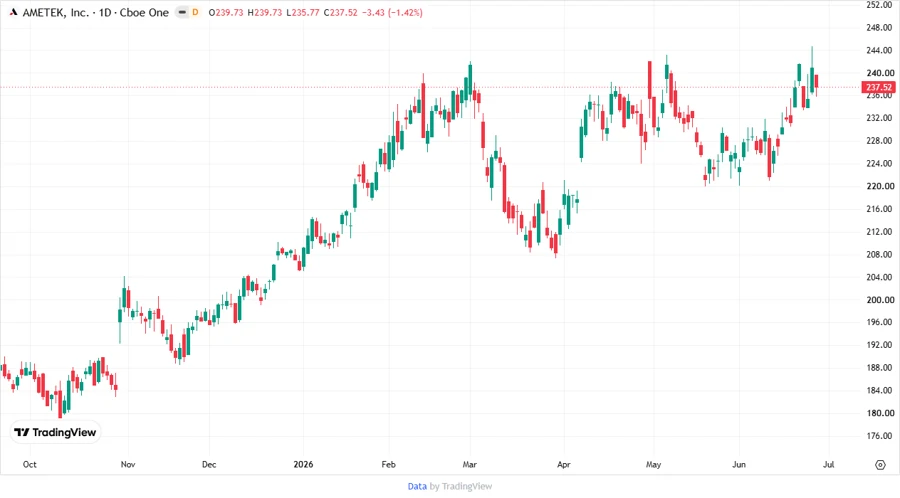Click the 244.00 price scale label
Screen dimensions: 900x498
(880, 50)
